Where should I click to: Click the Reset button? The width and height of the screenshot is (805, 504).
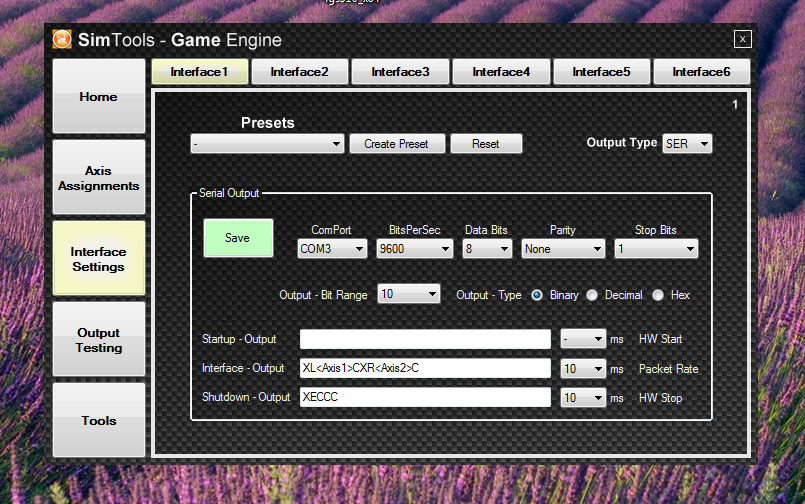click(486, 144)
